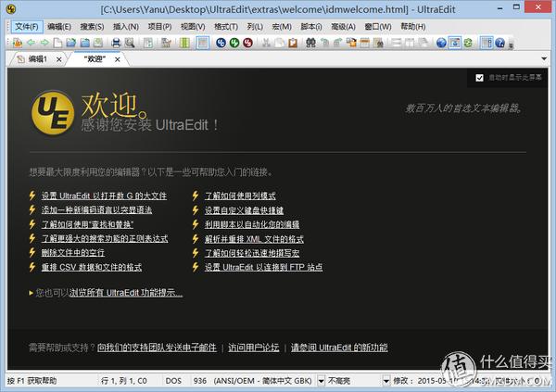Screen dimensions: 556x392
Task: Create a new file with blank page icon
Action: [x=57, y=43]
